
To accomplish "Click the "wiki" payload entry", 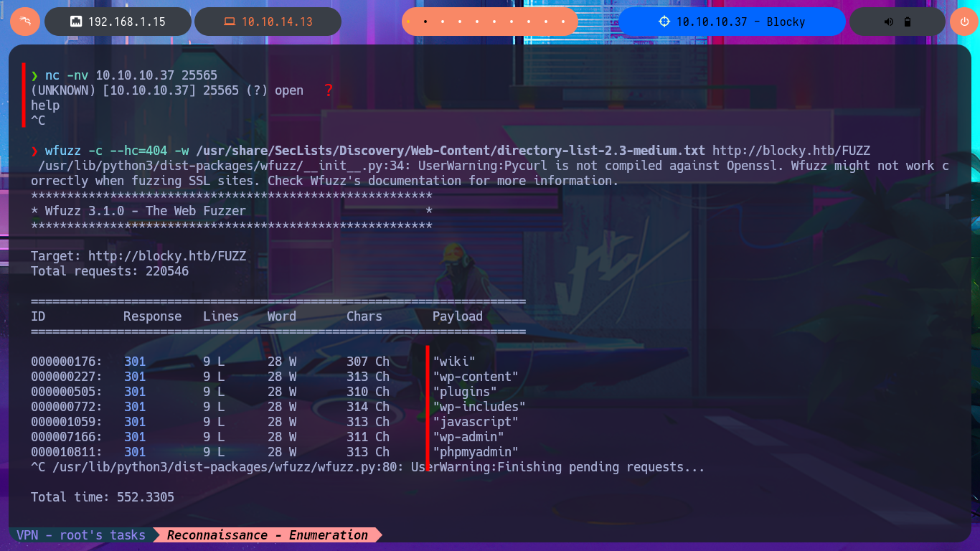I will (x=453, y=362).
